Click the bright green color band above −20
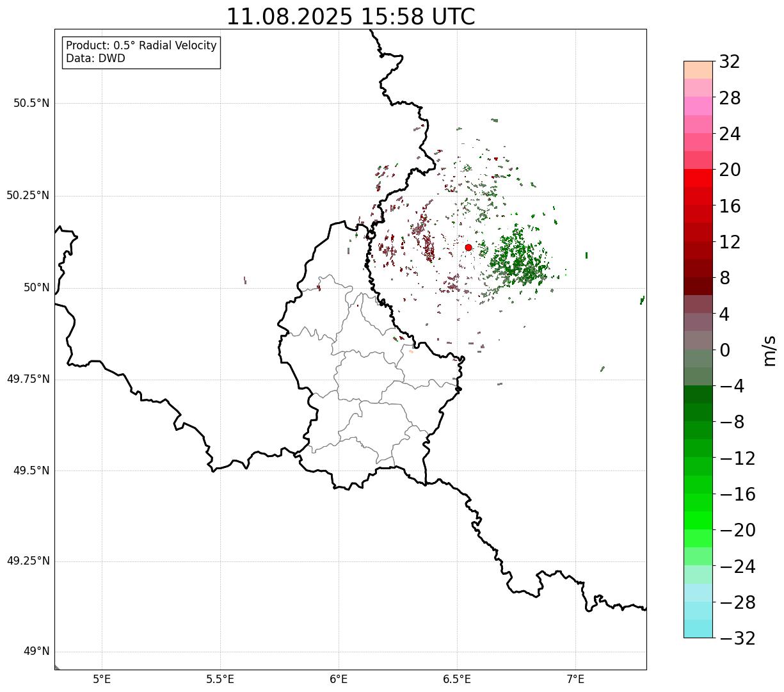This screenshot has height=692, width=784. (698, 520)
